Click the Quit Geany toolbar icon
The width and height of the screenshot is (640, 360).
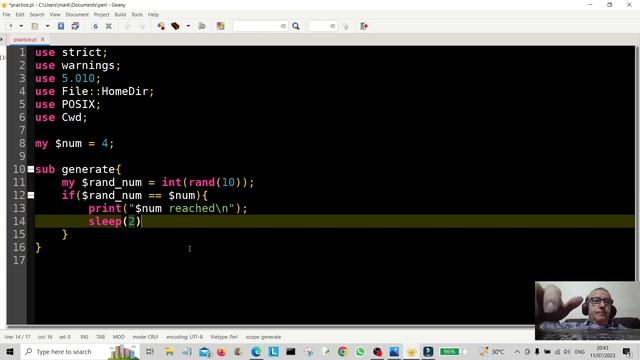pos(364,26)
